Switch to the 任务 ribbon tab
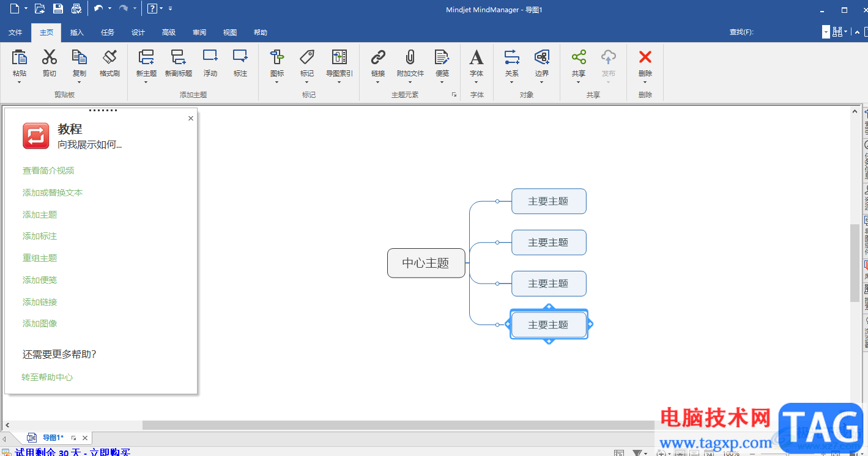The width and height of the screenshot is (868, 456). [108, 32]
